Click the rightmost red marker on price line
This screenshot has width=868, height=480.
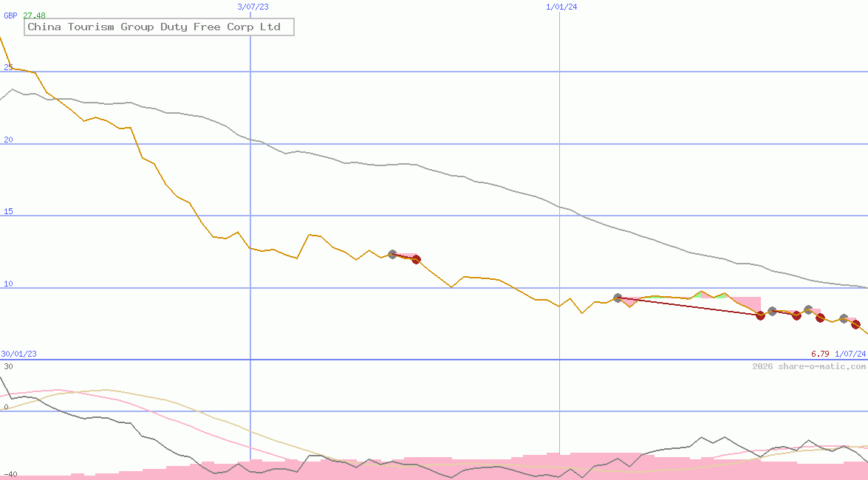(x=855, y=323)
